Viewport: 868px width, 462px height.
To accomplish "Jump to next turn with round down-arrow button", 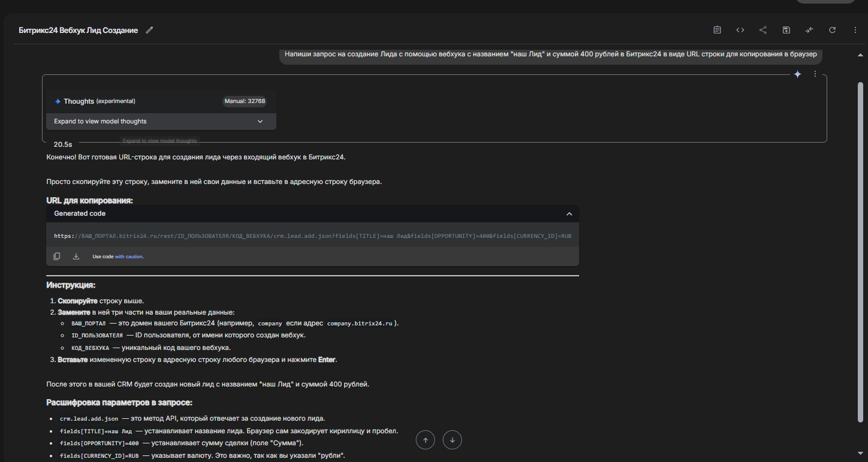I will [453, 440].
